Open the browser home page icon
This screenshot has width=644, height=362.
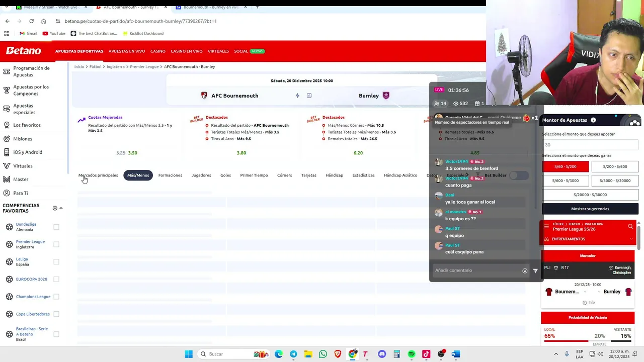coord(43,21)
